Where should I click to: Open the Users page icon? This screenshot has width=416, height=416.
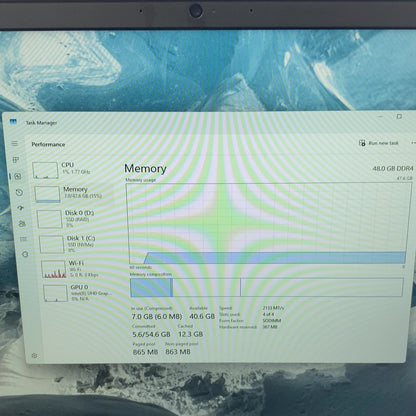tap(22, 223)
